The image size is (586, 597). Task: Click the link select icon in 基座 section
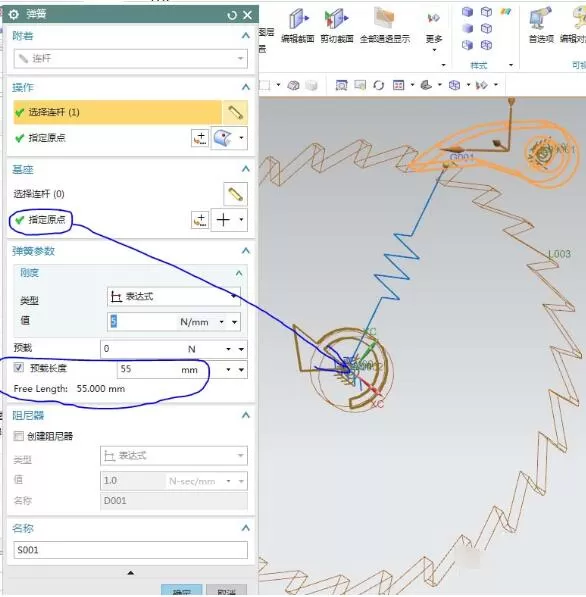(x=235, y=194)
